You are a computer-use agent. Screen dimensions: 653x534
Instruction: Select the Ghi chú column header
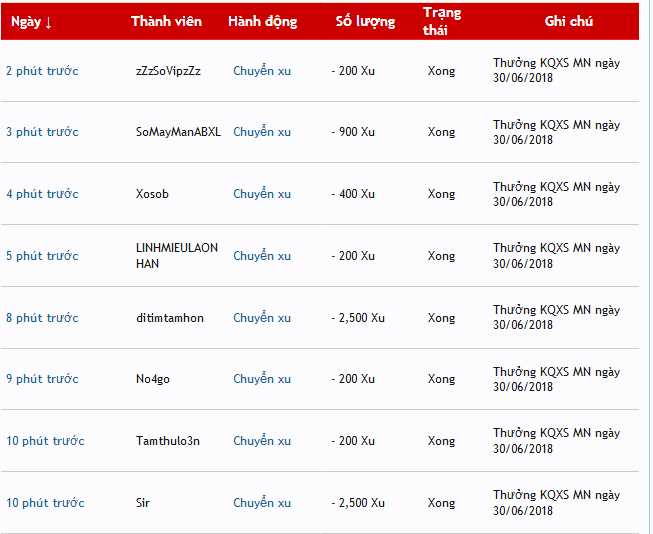point(568,21)
